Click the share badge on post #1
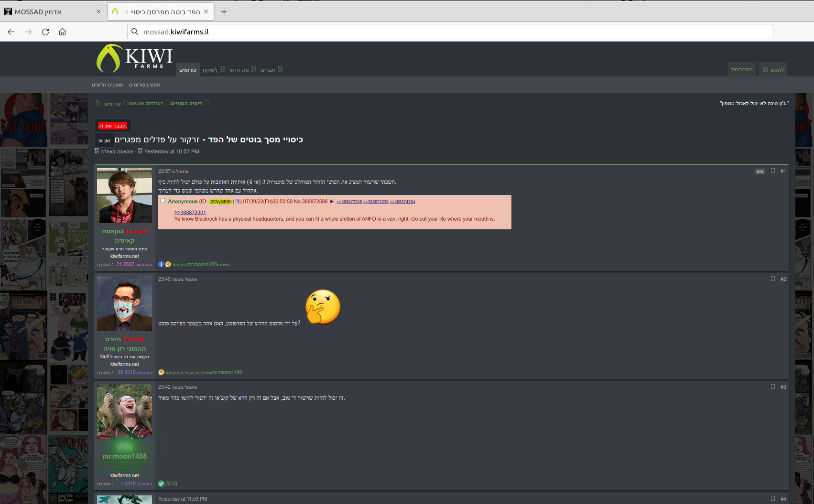The width and height of the screenshot is (814, 504). pos(760,172)
